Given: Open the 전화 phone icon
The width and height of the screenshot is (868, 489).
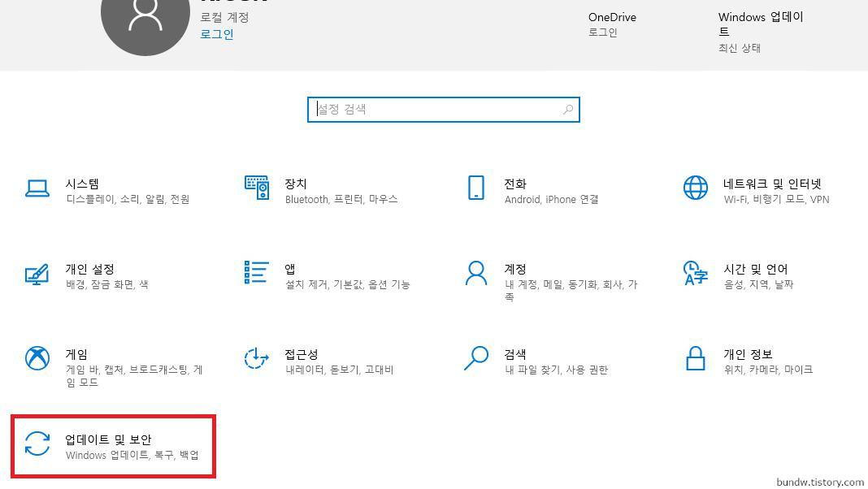Looking at the screenshot, I should [476, 188].
